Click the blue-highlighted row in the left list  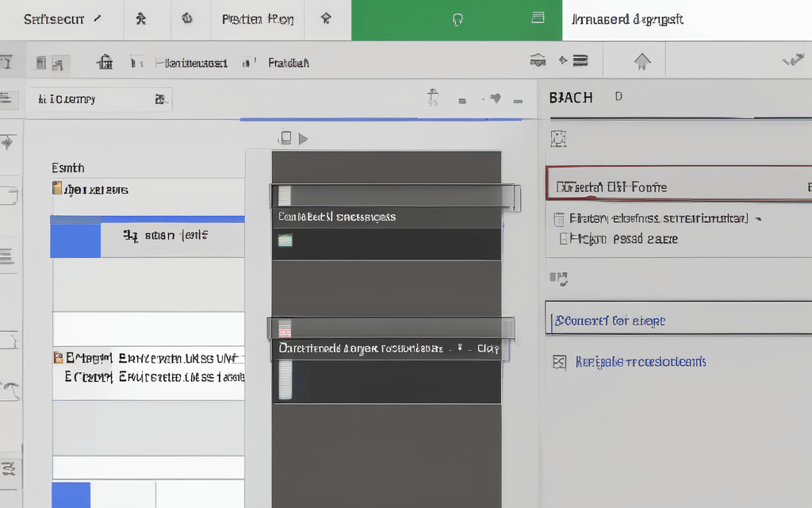tap(147, 237)
